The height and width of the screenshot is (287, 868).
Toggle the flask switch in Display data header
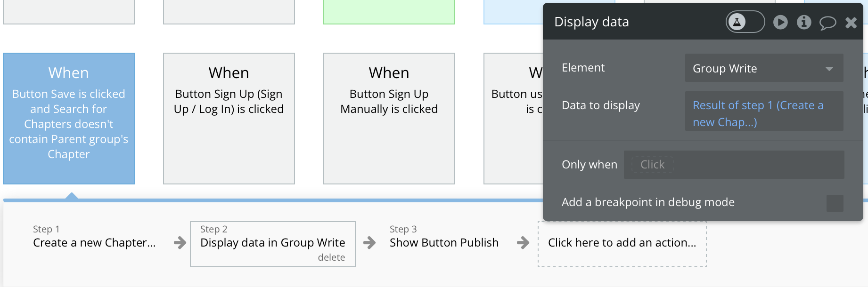tap(745, 22)
